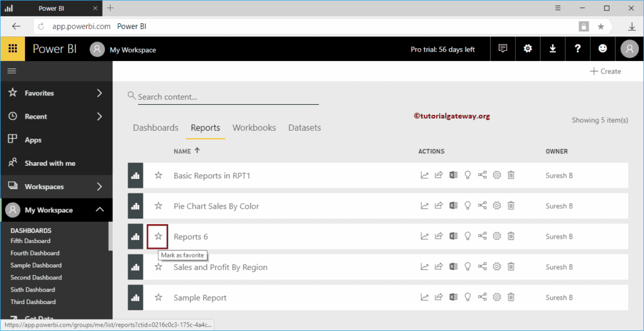The image size is (644, 331).
Task: Mark Reports 6 as favorite star
Action: 158,236
